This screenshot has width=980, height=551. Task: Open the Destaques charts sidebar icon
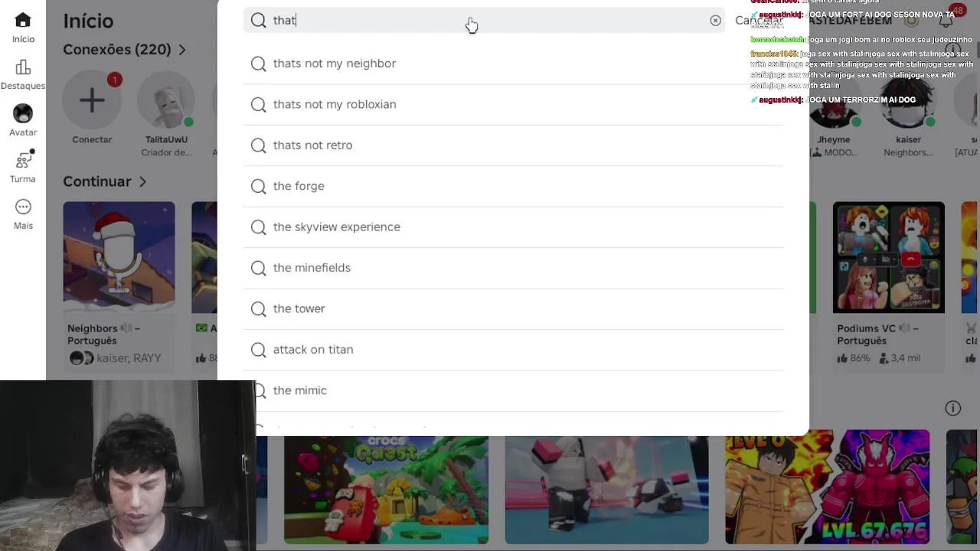(23, 67)
